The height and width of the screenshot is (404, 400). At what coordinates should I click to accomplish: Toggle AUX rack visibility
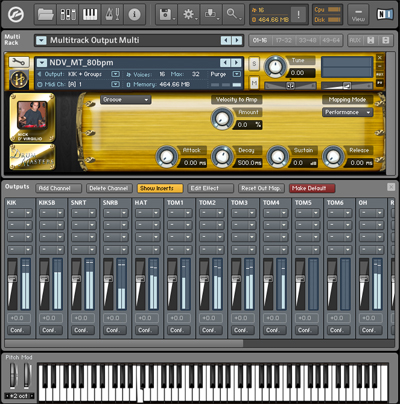(355, 40)
